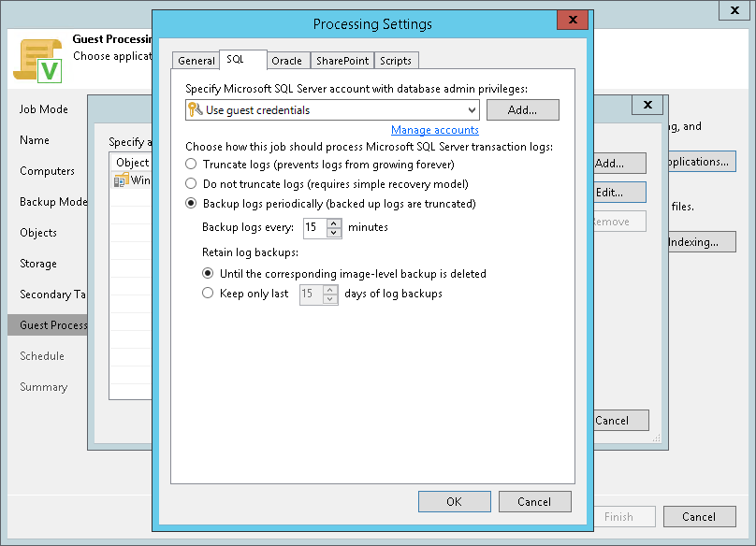Image resolution: width=756 pixels, height=546 pixels.
Task: Choose Keep only last days option
Action: (x=208, y=293)
